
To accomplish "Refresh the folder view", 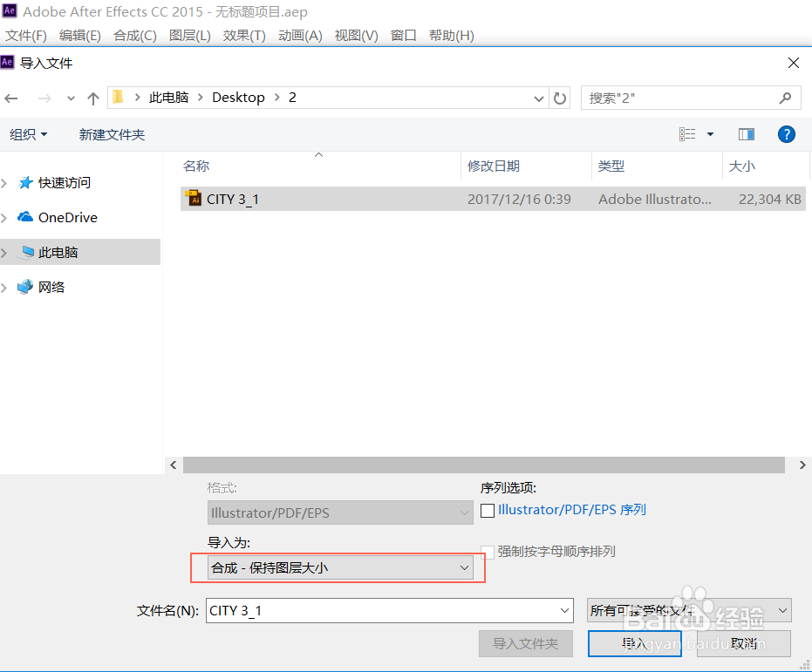I will pos(559,98).
